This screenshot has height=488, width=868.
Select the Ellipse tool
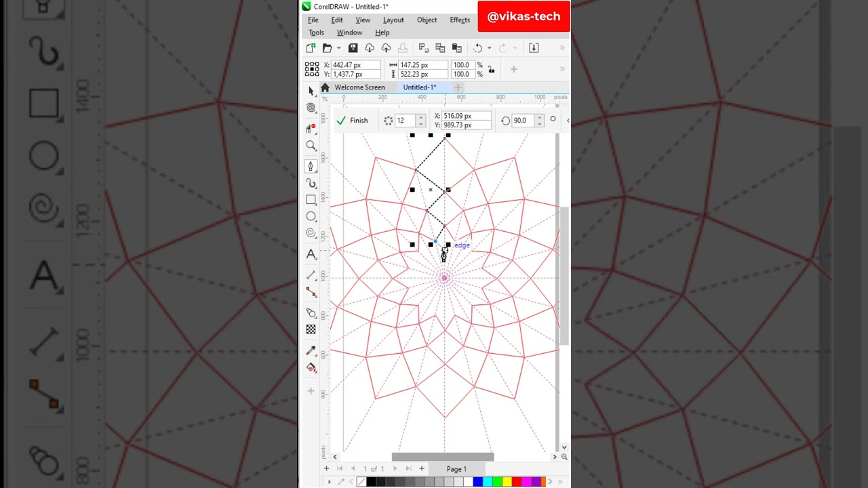click(x=311, y=216)
